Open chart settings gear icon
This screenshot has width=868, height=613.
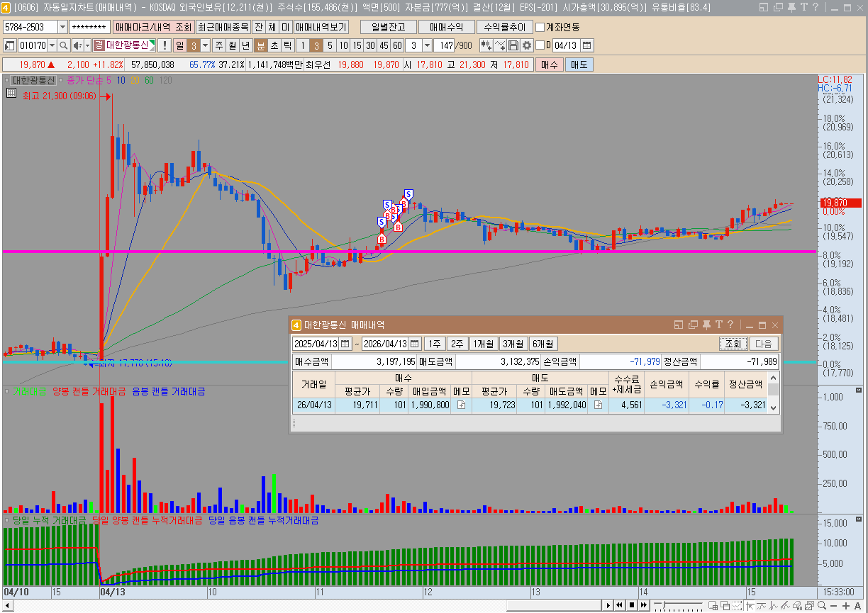pos(527,45)
